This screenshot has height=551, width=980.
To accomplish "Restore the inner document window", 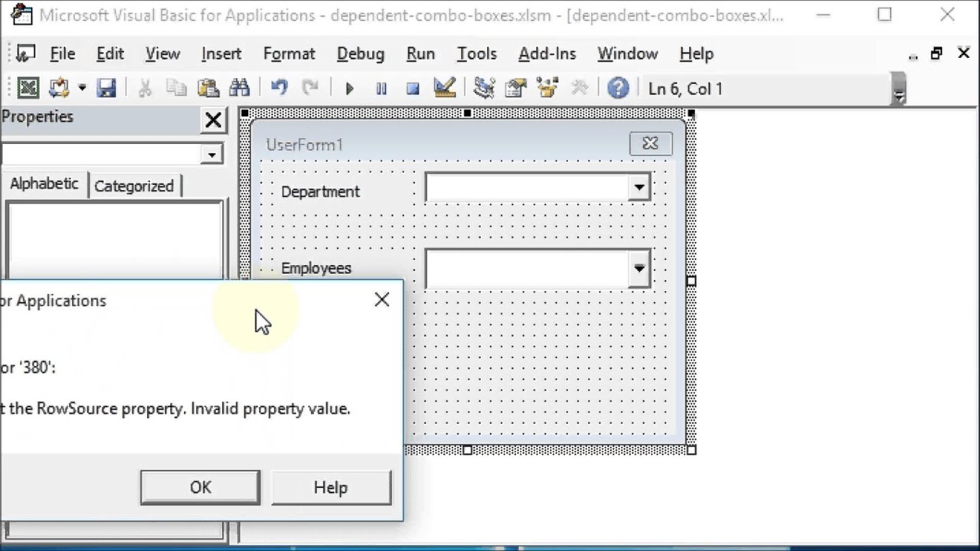I will point(936,54).
